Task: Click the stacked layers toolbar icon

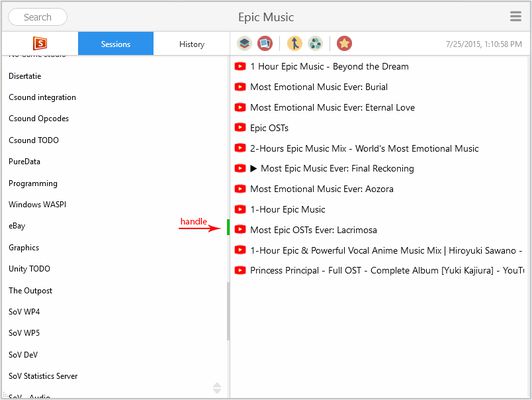Action: tap(245, 43)
